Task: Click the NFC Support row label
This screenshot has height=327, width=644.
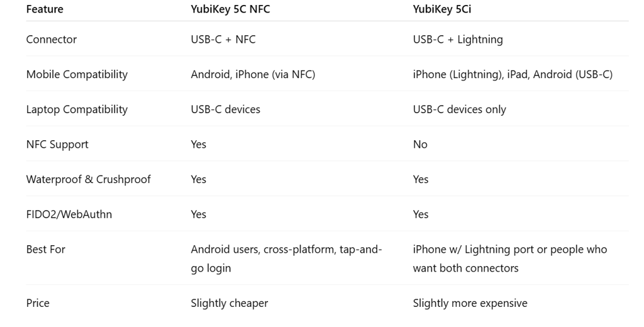Action: (57, 144)
